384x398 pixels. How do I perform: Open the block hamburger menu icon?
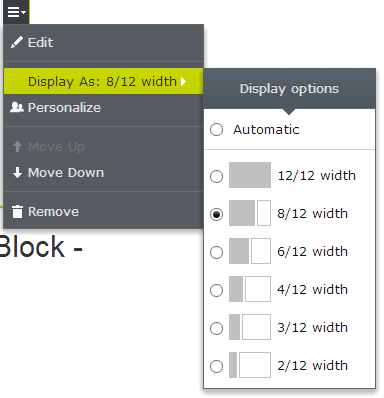coord(16,12)
